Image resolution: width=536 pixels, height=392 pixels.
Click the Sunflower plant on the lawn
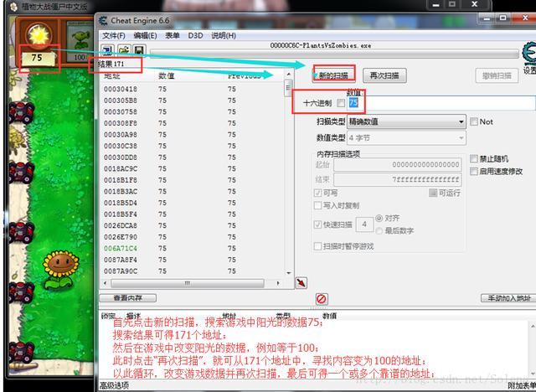click(58, 270)
